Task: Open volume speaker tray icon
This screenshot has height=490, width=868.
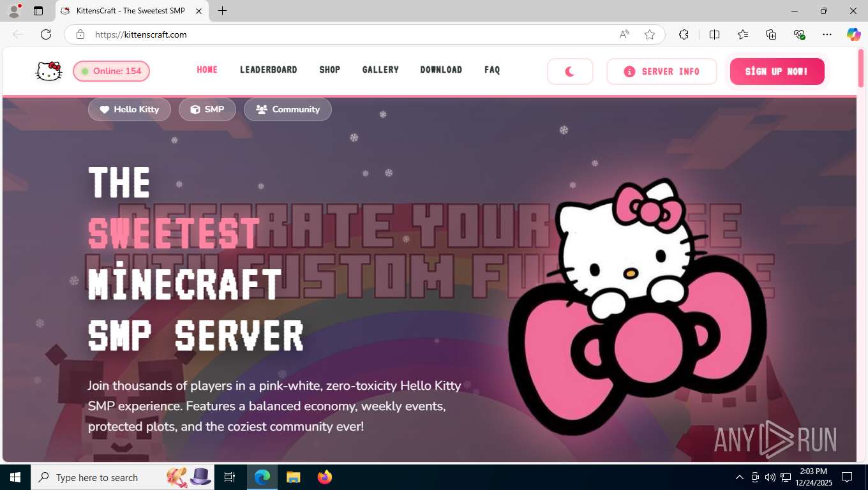Action: point(770,477)
